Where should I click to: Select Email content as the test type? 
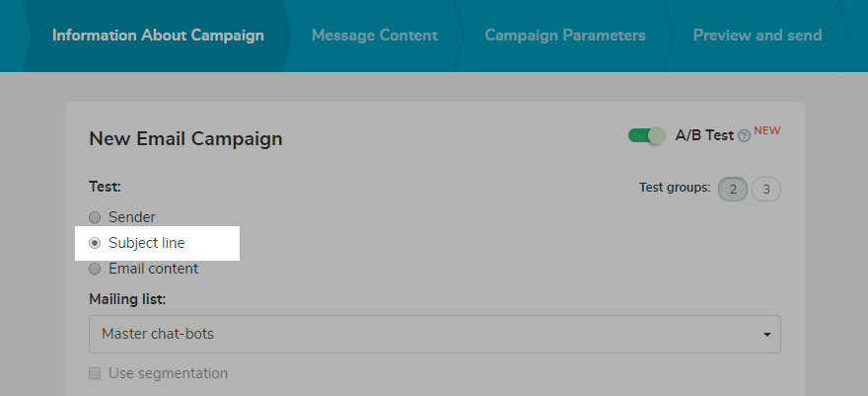95,269
